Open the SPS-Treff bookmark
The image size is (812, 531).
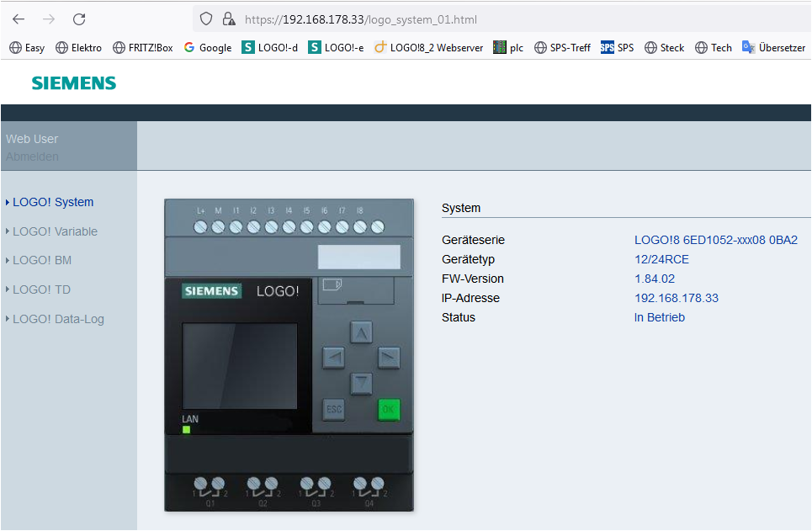[563, 48]
